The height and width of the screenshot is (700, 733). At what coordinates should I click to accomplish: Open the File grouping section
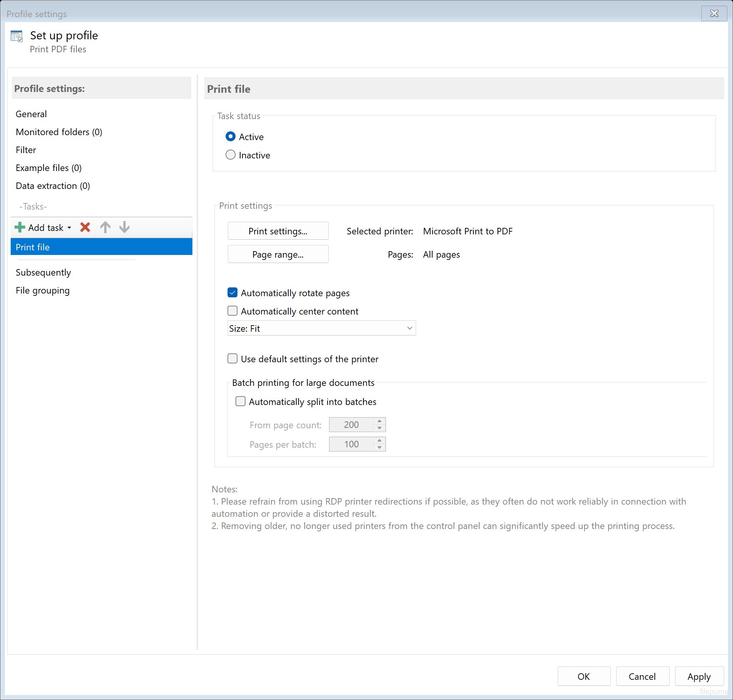tap(42, 290)
